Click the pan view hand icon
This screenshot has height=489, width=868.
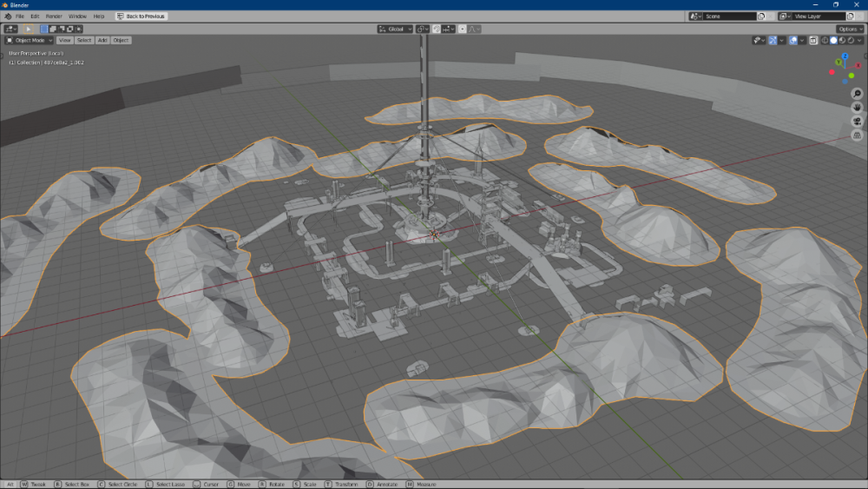pos(858,108)
